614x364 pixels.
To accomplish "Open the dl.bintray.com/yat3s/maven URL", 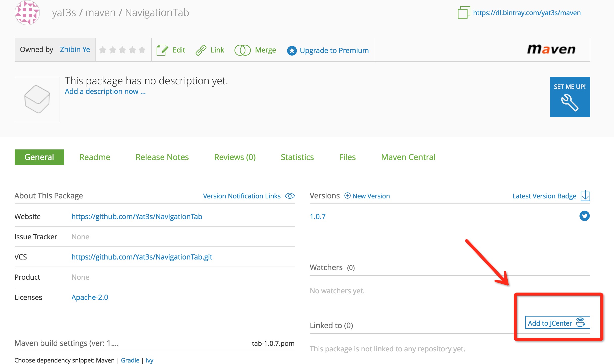I will click(527, 13).
